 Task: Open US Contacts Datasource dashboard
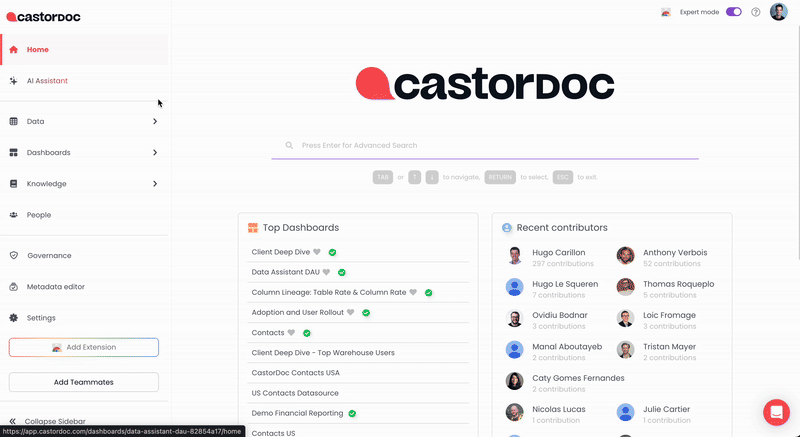295,393
